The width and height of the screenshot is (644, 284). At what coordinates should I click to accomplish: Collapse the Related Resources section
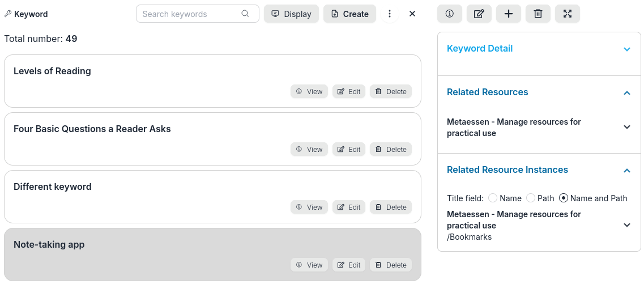tap(627, 93)
